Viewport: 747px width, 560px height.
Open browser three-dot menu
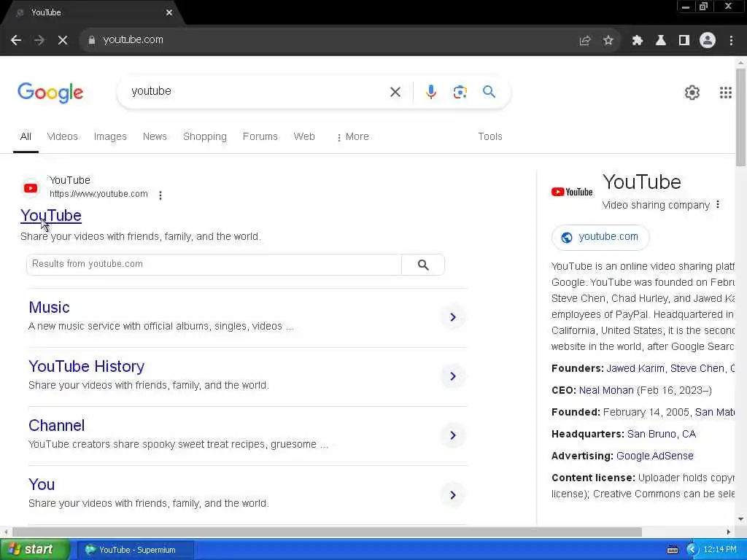tap(731, 41)
